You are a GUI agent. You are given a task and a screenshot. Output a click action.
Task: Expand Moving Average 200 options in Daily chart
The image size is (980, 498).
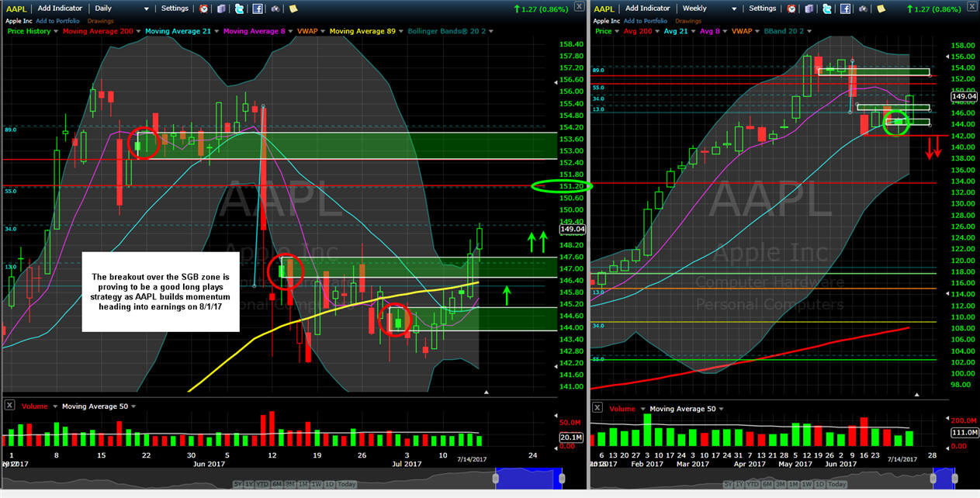[138, 32]
